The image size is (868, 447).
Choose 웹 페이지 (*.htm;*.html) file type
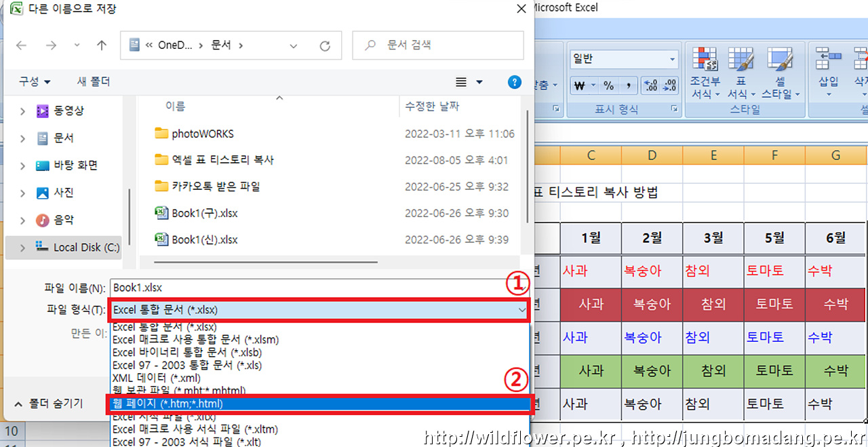click(x=319, y=404)
